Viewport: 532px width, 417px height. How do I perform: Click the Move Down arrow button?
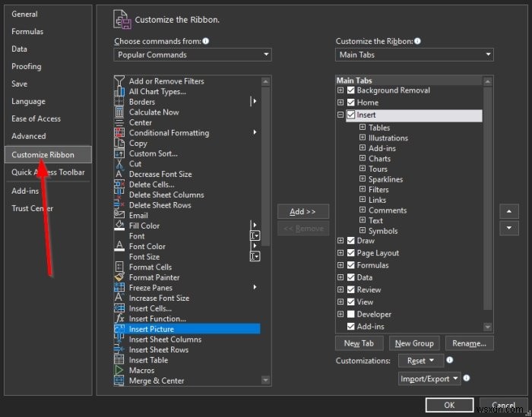click(509, 228)
